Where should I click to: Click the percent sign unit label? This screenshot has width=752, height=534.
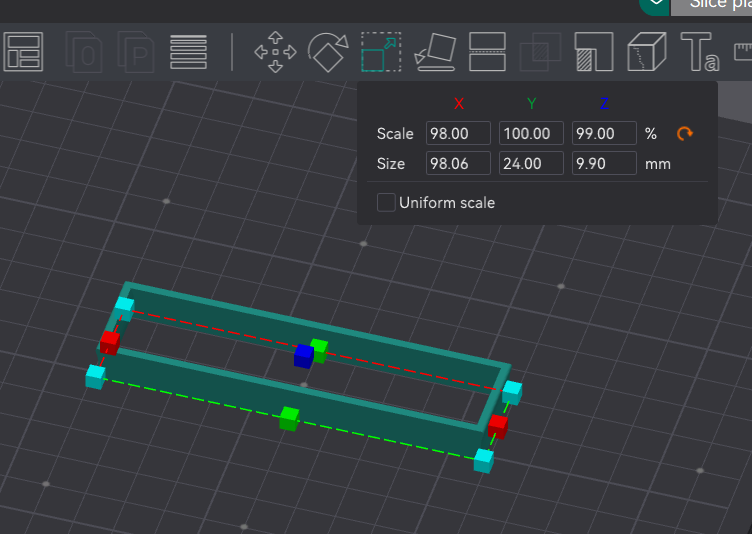tap(651, 133)
